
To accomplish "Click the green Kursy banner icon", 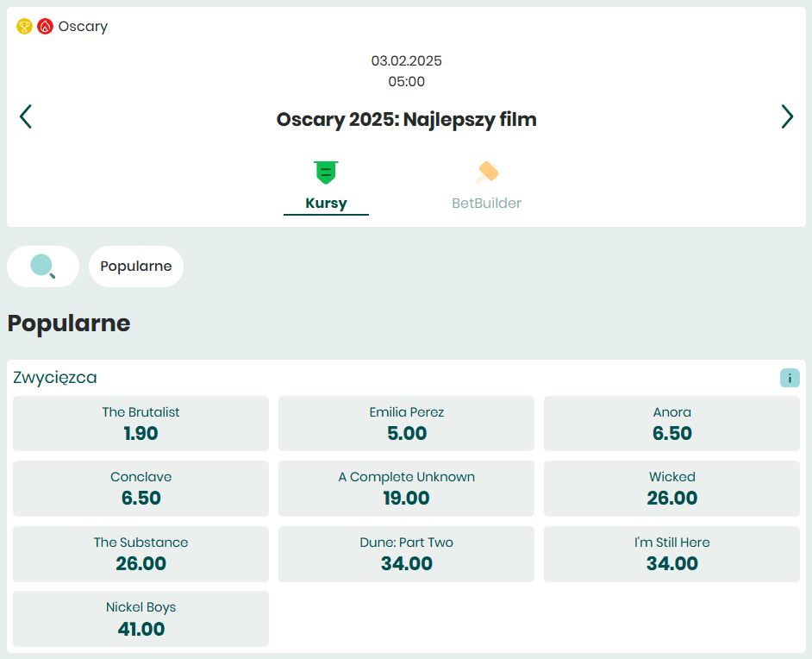I will [326, 173].
